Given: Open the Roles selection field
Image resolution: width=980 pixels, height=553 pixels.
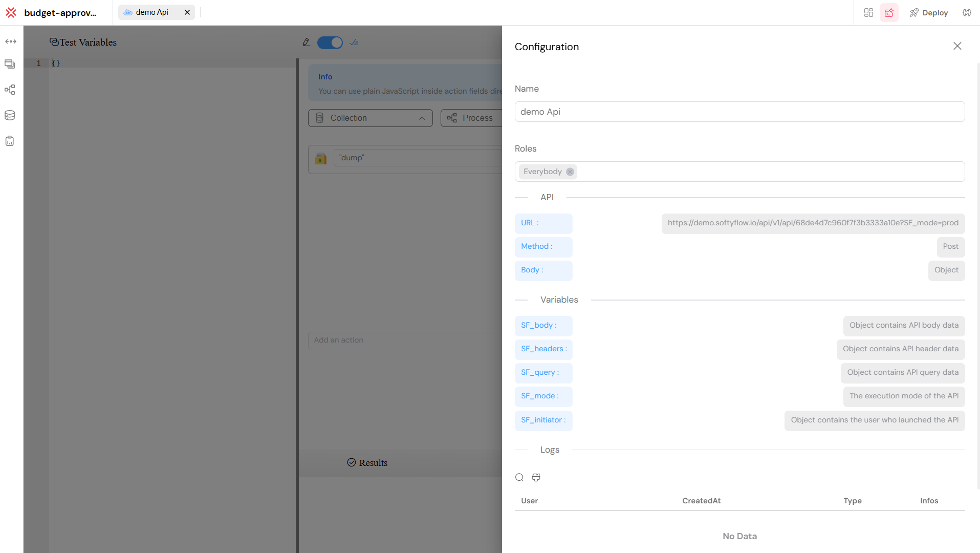Looking at the screenshot, I should click(x=739, y=172).
